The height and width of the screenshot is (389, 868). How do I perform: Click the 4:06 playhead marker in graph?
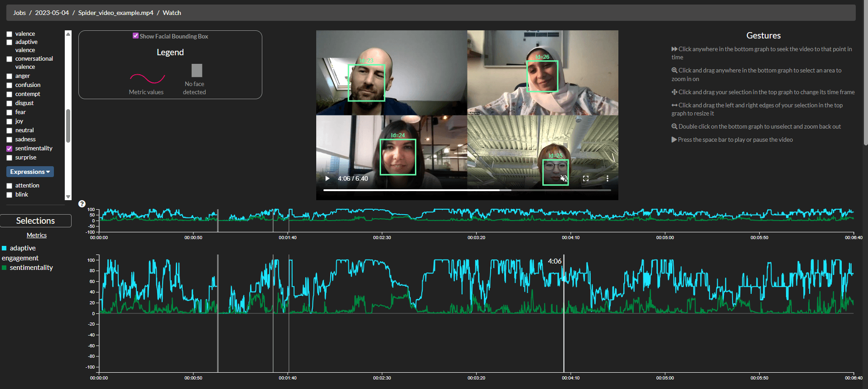tap(564, 313)
